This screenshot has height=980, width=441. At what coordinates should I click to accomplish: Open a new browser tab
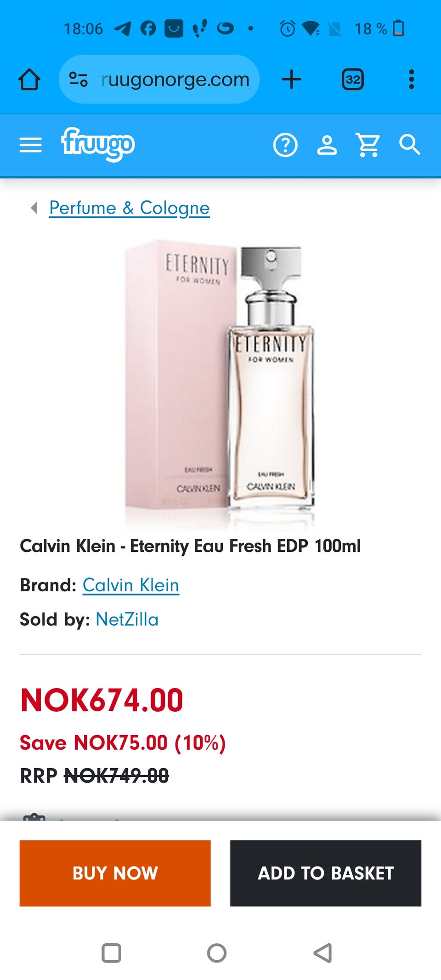[291, 79]
